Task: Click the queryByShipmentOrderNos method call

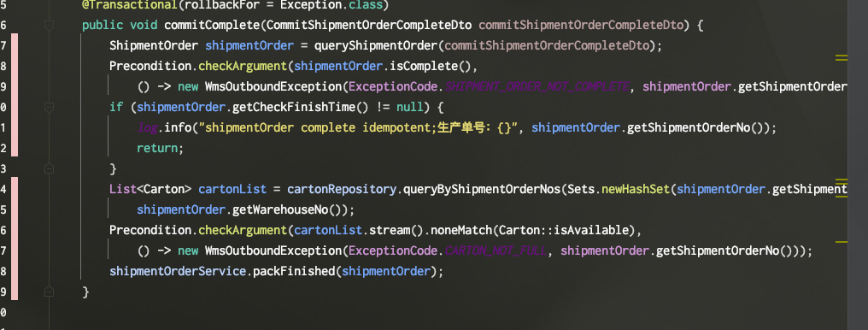Action: click(482, 189)
